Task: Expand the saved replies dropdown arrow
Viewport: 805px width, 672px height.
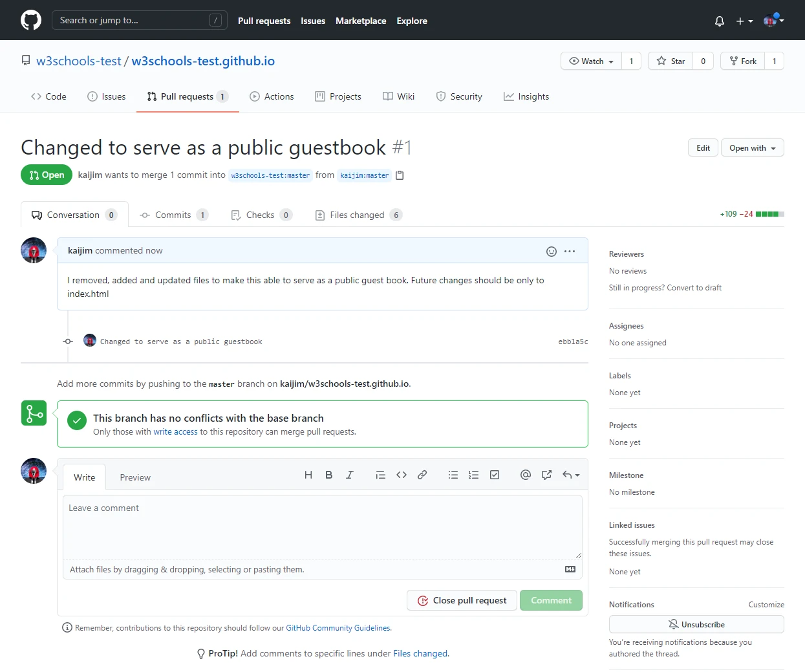Action: (571, 475)
